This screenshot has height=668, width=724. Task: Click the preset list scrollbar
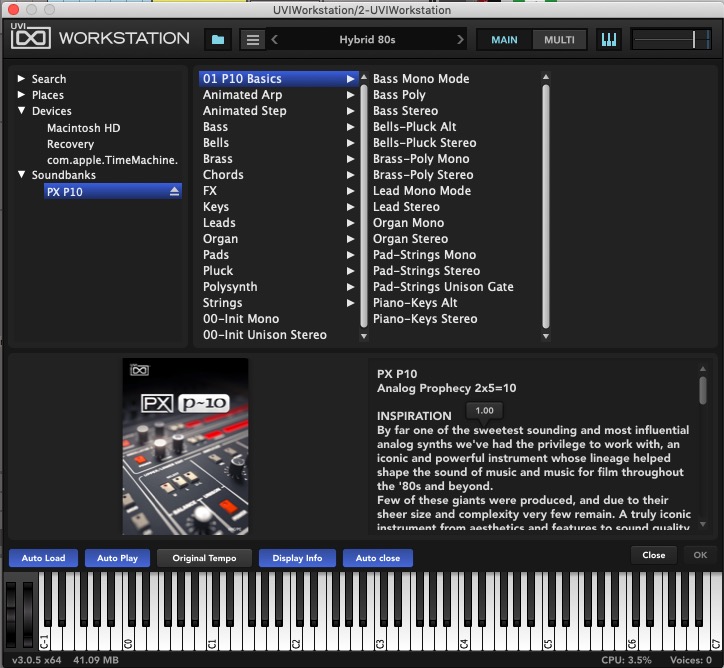pos(546,206)
